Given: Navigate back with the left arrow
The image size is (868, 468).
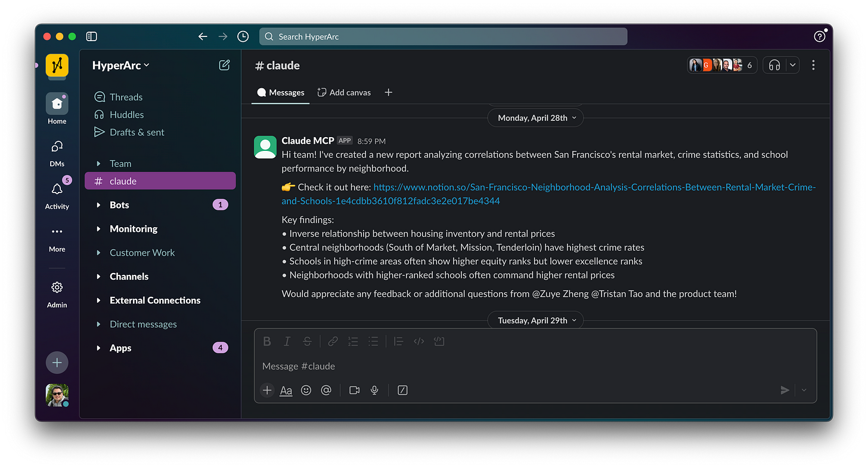Looking at the screenshot, I should click(x=203, y=36).
